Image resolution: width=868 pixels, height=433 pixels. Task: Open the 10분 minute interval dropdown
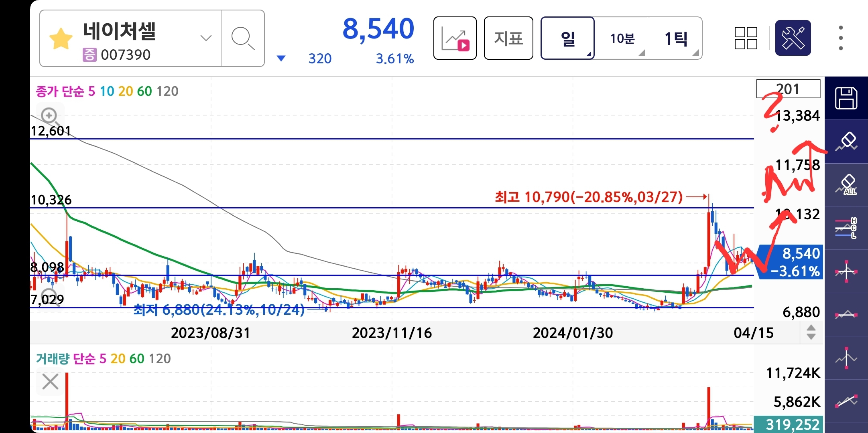tap(623, 38)
